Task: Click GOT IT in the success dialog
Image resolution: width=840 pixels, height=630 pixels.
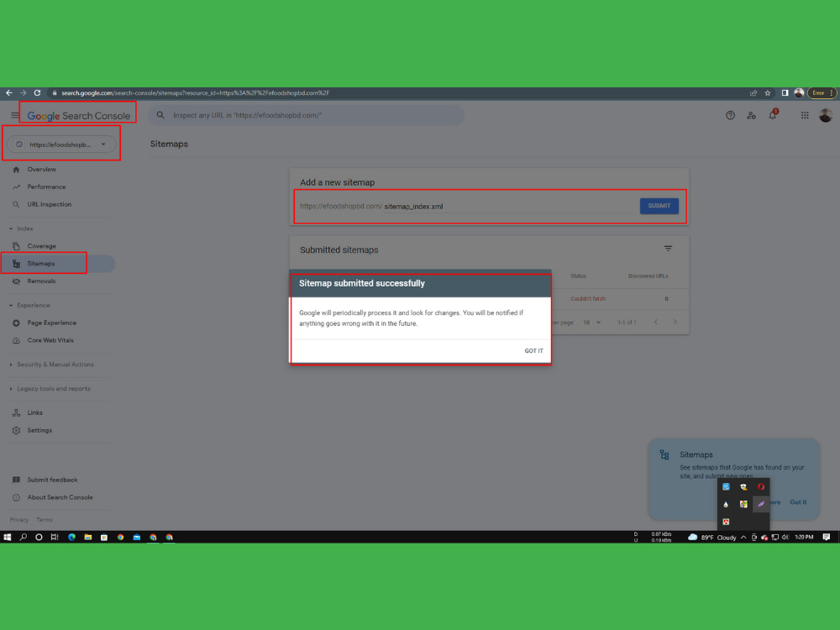Action: pyautogui.click(x=533, y=351)
